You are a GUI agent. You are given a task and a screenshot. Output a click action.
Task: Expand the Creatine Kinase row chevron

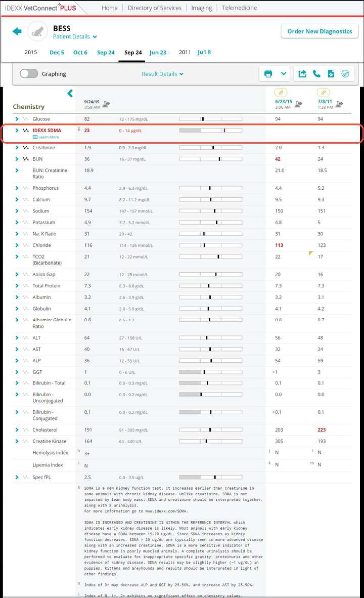click(17, 441)
